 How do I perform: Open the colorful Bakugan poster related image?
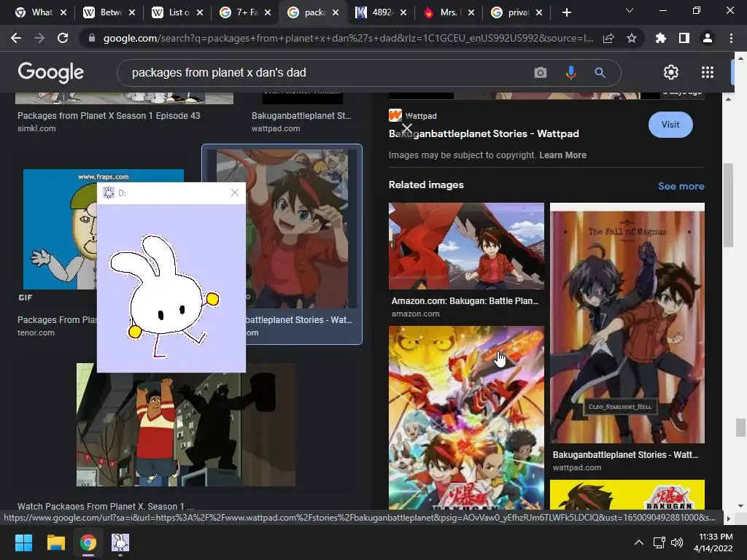466,418
